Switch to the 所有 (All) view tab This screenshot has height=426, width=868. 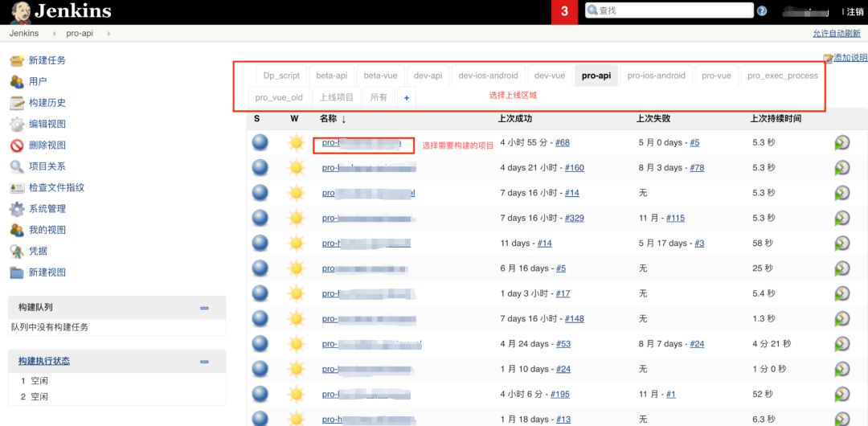(x=379, y=97)
